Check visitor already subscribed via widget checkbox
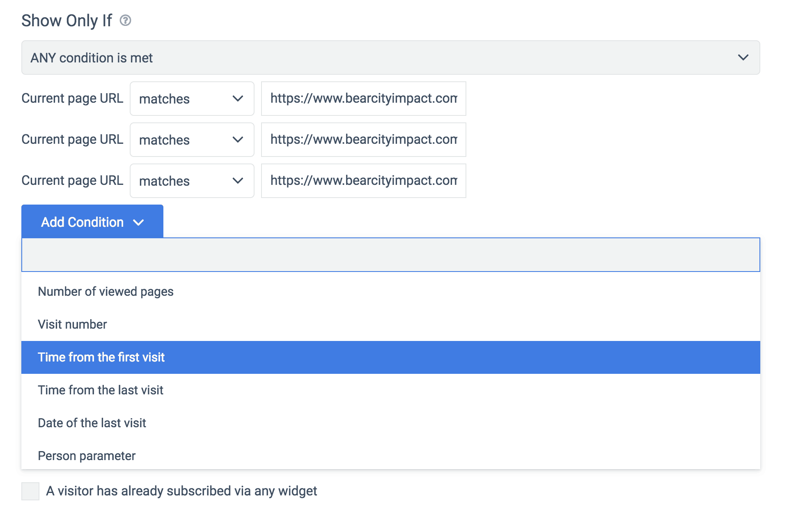This screenshot has height=525, width=812. point(30,491)
